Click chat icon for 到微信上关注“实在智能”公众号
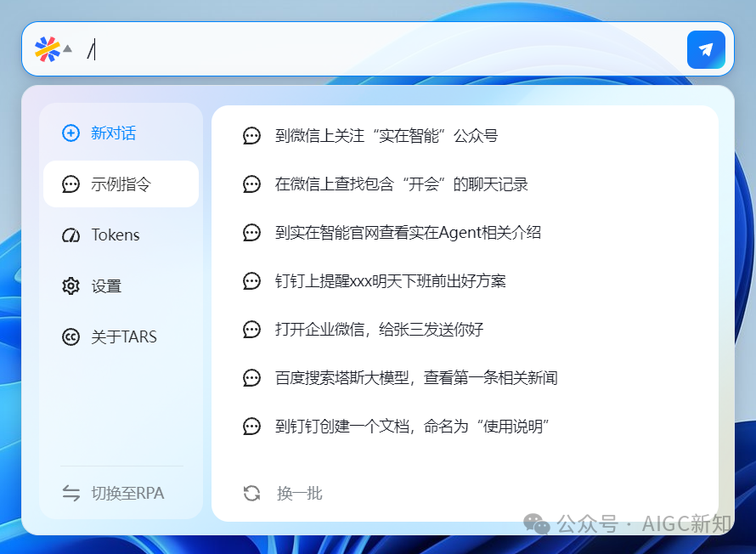Image resolution: width=756 pixels, height=554 pixels. pos(251,136)
